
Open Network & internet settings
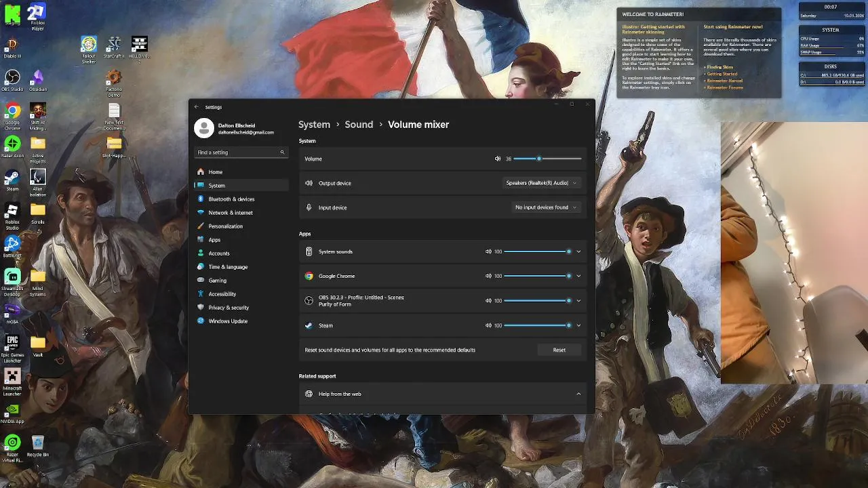pos(241,212)
